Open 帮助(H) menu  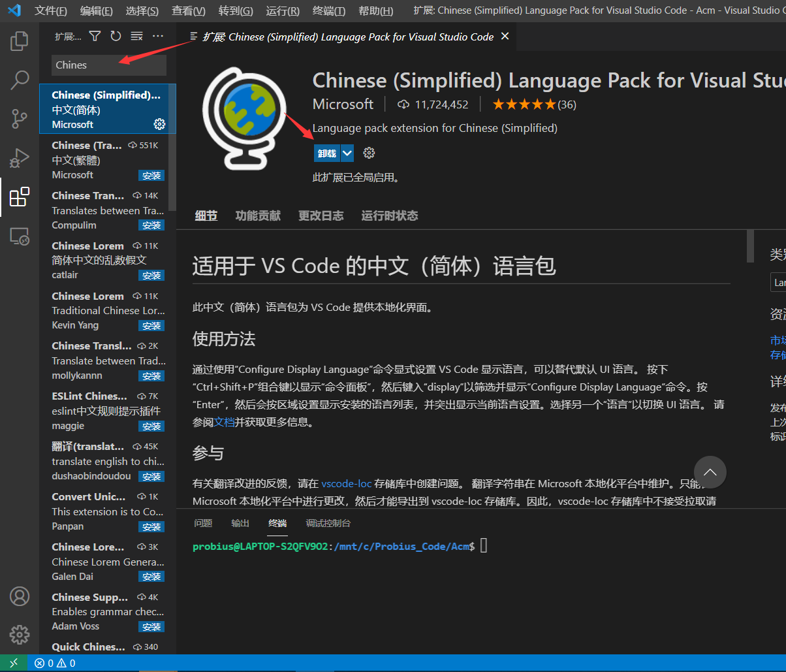(376, 11)
